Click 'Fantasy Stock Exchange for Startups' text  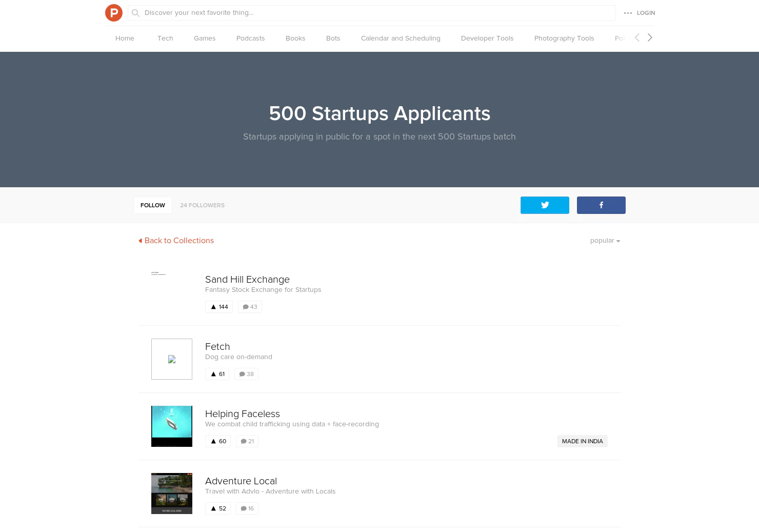[x=263, y=290]
